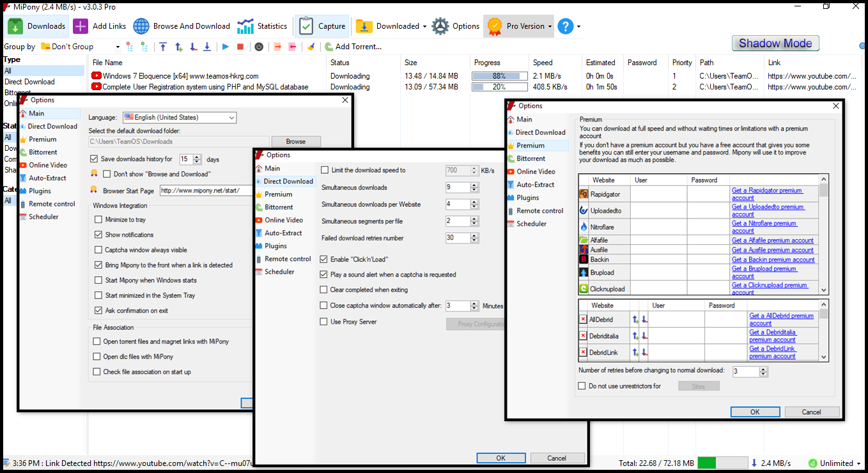Viewport: 868px width, 473px height.
Task: Click the 20% progress bar
Action: click(x=499, y=87)
